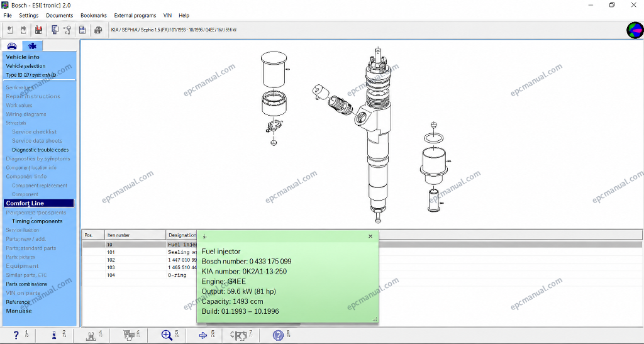Select Parts combinations in sidebar
The width and height of the screenshot is (644, 344).
pyautogui.click(x=26, y=284)
